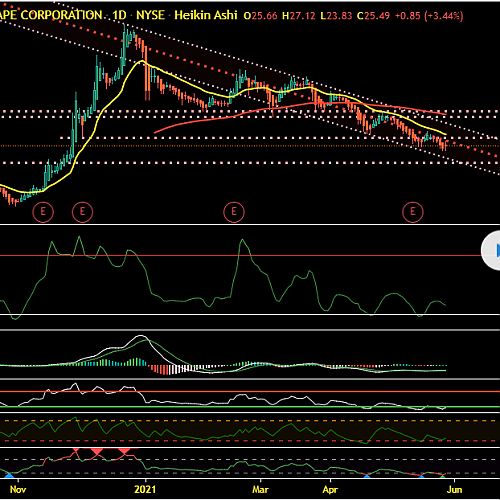This screenshot has height=500, width=500.
Task: Click the blue triangle signal in May
Action: [x=422, y=476]
